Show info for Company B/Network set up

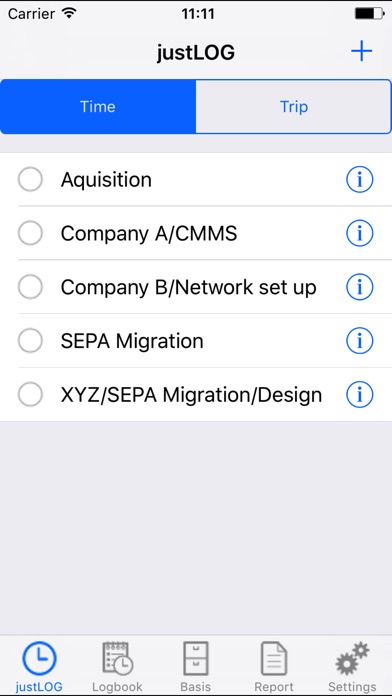(360, 287)
